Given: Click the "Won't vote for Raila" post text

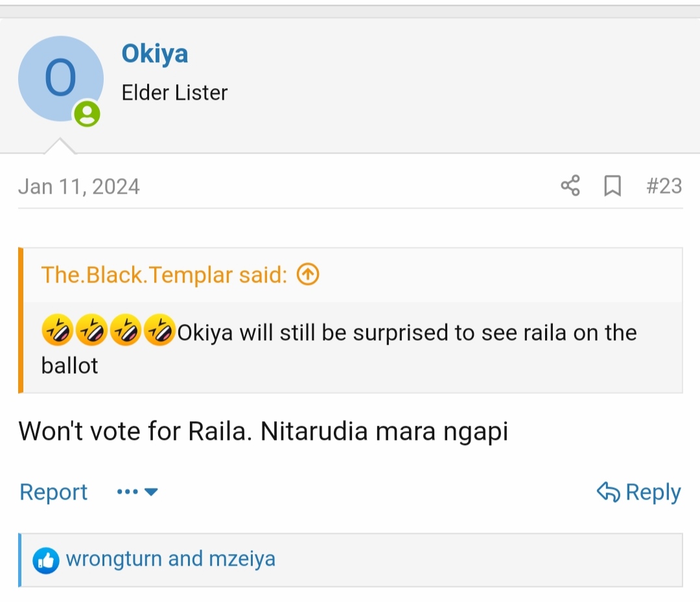Looking at the screenshot, I should point(263,432).
